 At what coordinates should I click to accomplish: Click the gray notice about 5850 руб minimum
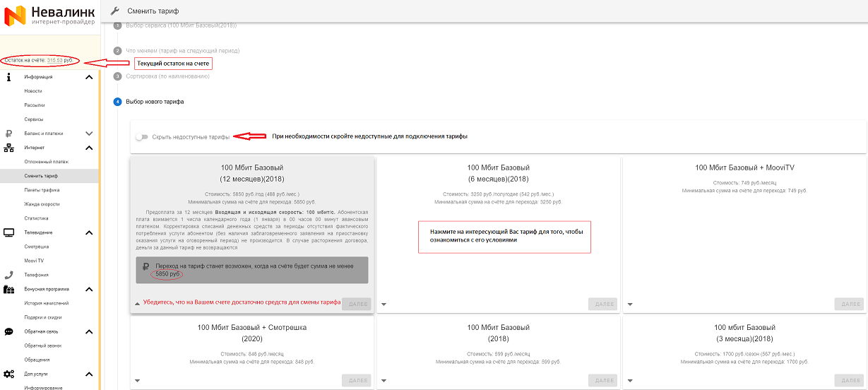coord(252,270)
